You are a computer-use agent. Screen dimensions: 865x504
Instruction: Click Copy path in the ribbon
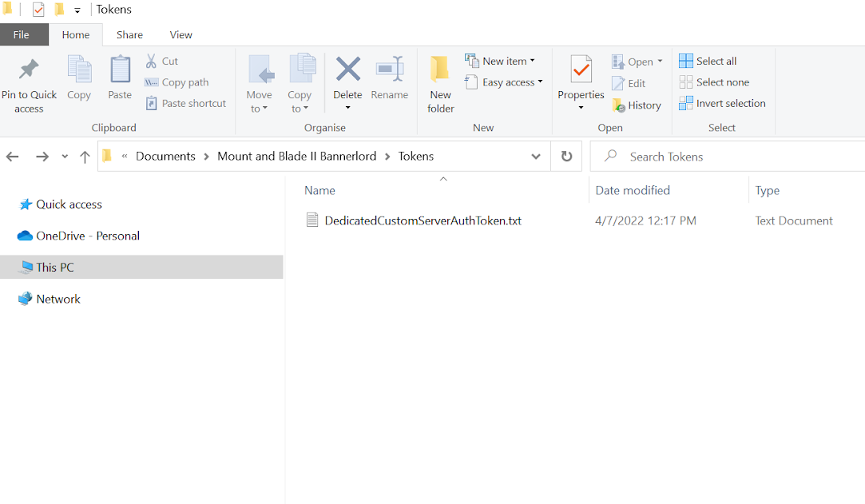(177, 82)
